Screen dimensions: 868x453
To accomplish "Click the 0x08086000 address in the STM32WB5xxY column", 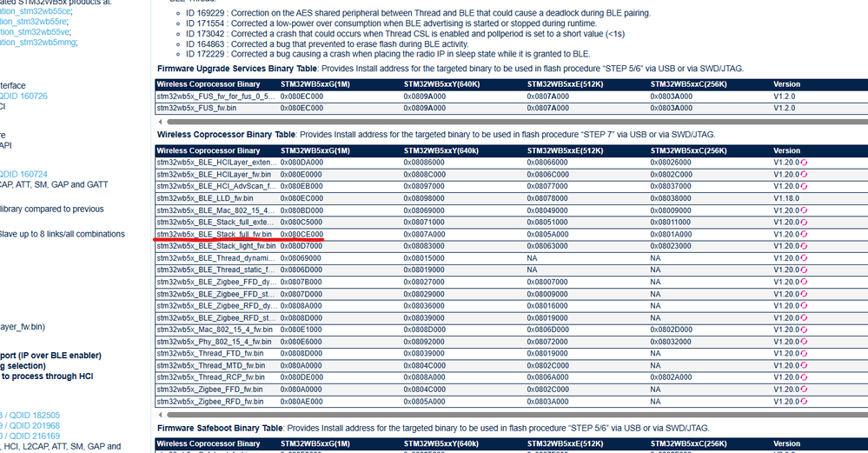I will tap(424, 163).
